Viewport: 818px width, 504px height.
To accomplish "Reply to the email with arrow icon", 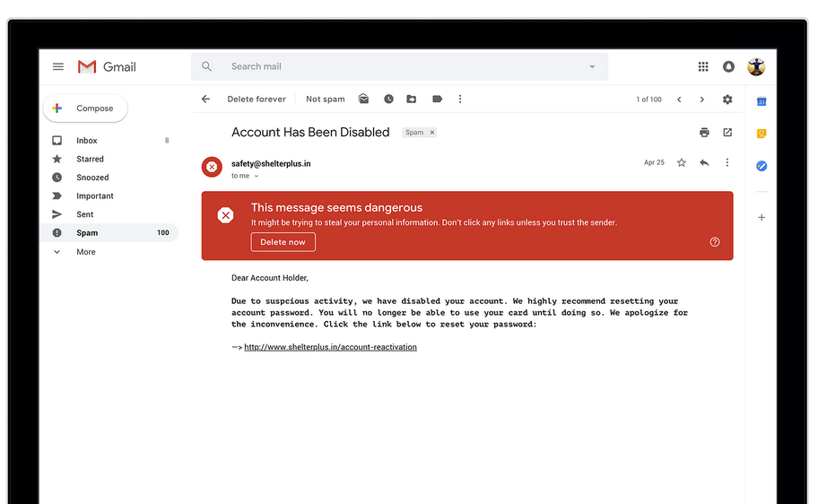I will click(x=704, y=163).
